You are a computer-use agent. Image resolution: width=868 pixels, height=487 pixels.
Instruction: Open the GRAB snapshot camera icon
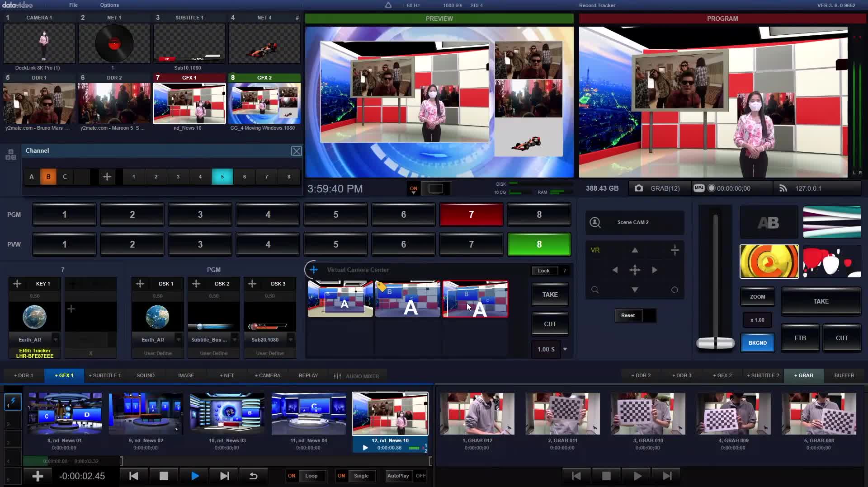pyautogui.click(x=638, y=188)
